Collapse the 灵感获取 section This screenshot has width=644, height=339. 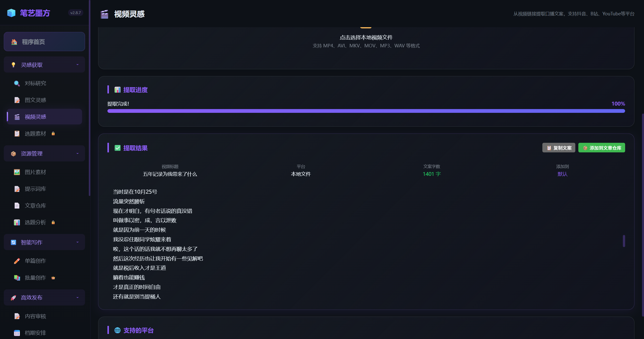pos(77,65)
